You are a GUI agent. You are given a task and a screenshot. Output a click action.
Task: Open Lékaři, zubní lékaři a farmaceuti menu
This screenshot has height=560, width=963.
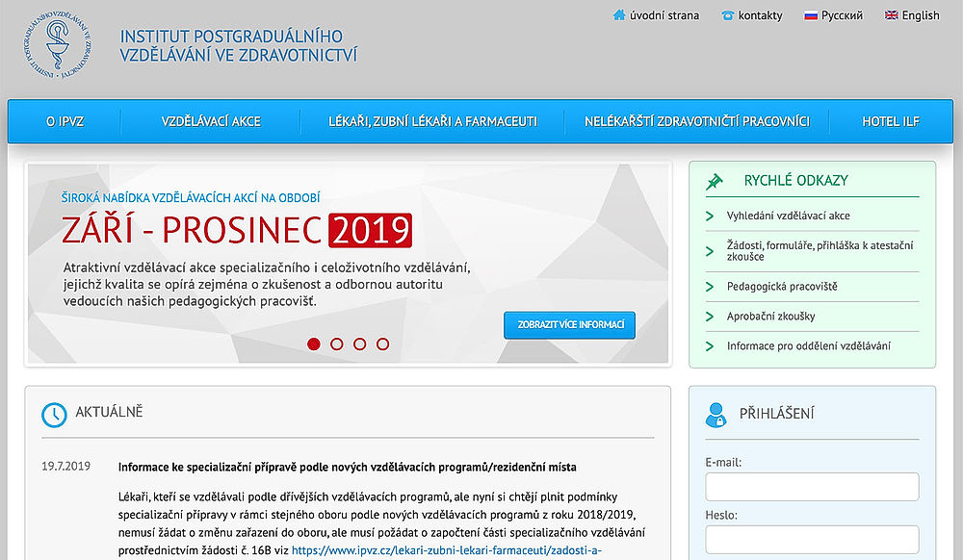432,121
